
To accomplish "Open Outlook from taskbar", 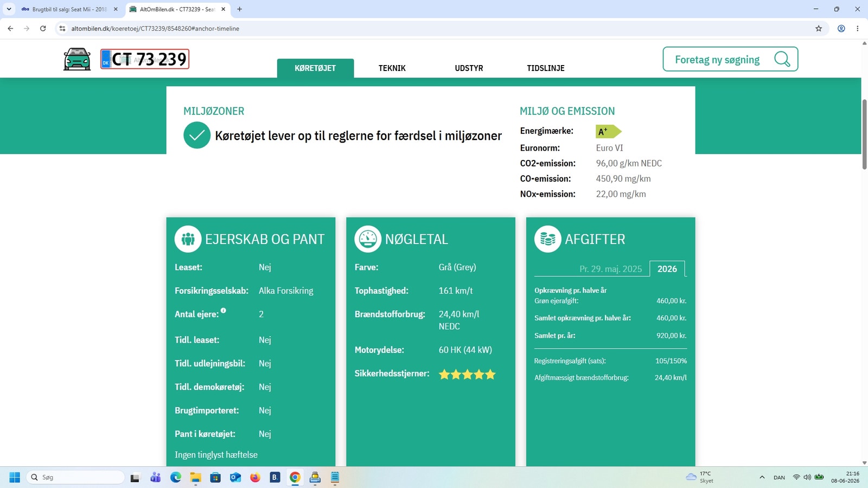I will 235,477.
